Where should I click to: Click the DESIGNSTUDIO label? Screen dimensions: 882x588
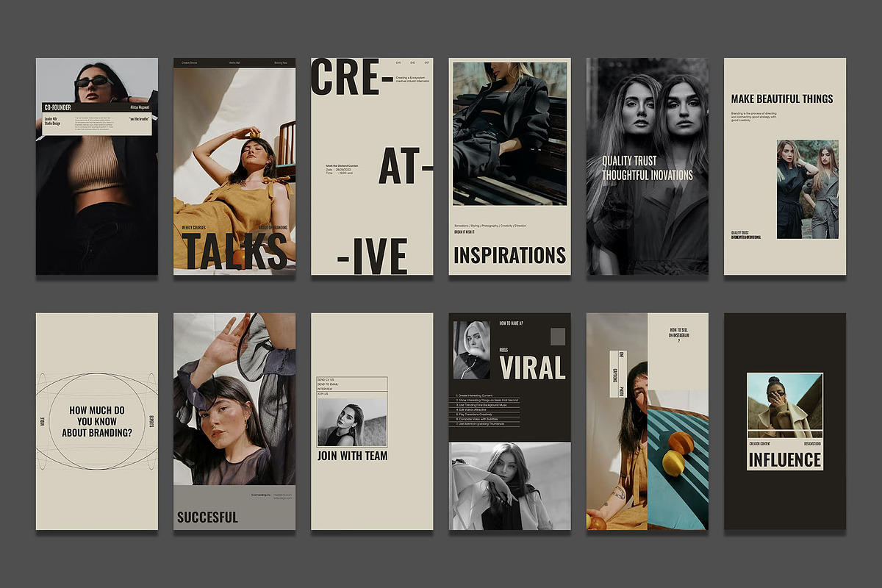[x=812, y=444]
